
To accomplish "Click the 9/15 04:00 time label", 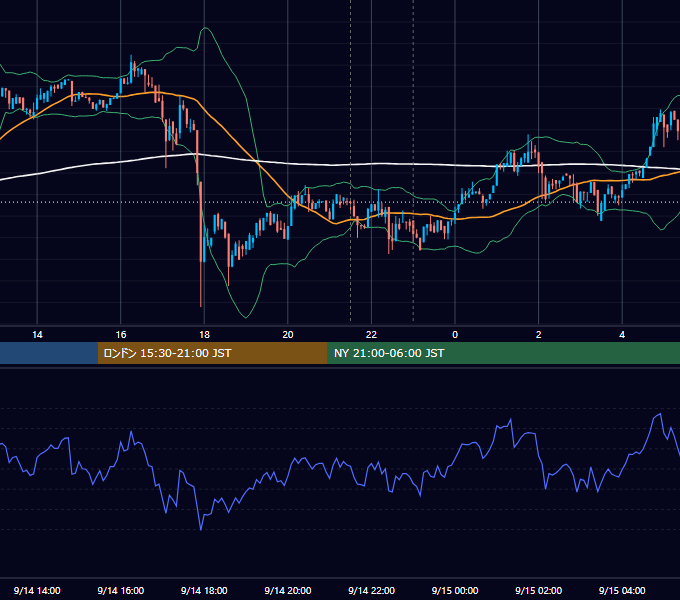I will tap(622, 590).
